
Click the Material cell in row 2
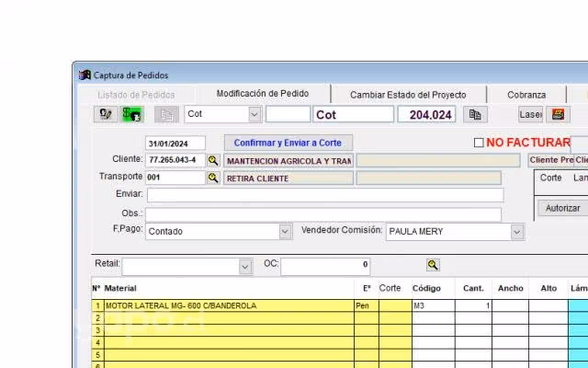click(x=228, y=318)
